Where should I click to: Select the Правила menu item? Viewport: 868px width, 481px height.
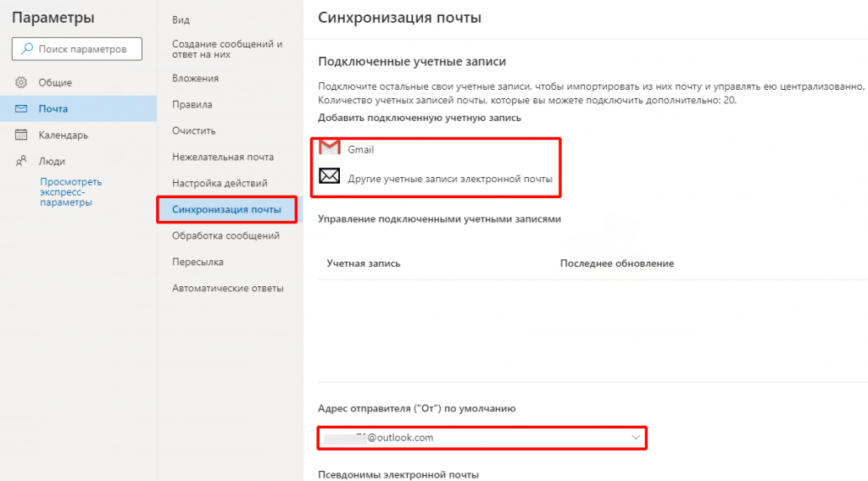192,104
